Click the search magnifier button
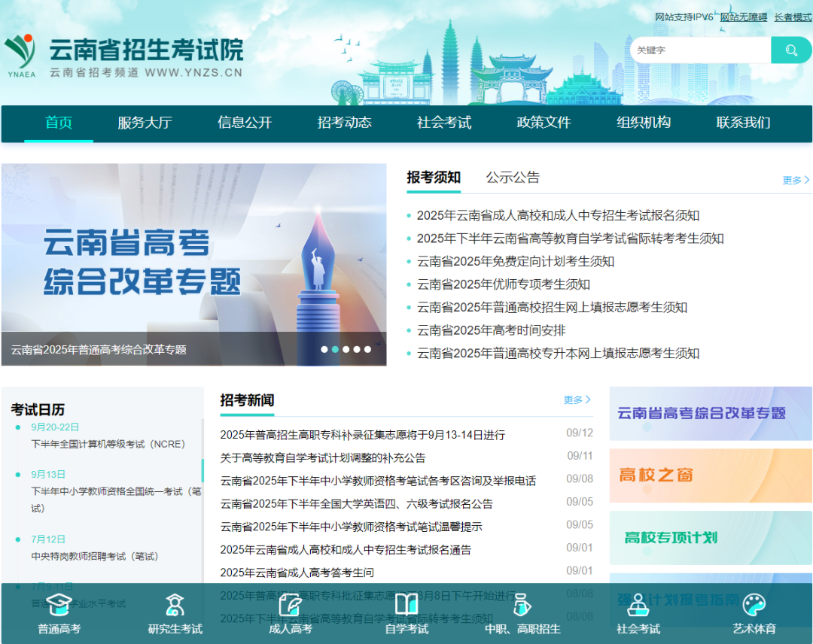The width and height of the screenshot is (813, 644). click(790, 50)
